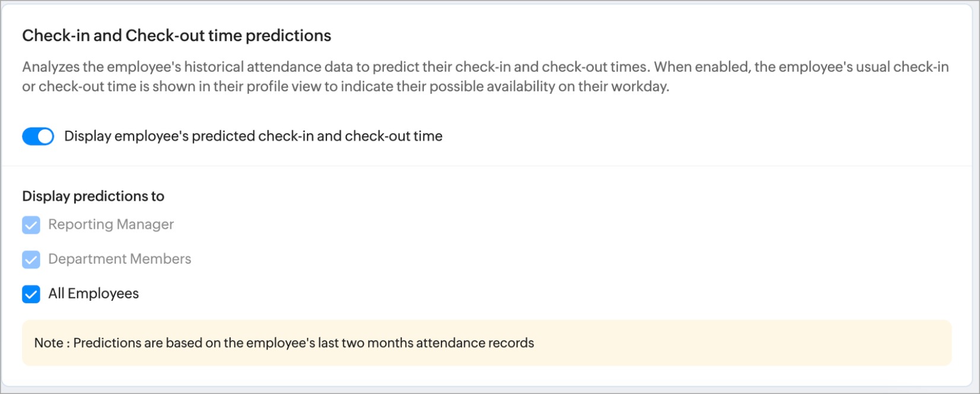
Task: Uncheck the All Employees checkbox
Action: tap(31, 294)
